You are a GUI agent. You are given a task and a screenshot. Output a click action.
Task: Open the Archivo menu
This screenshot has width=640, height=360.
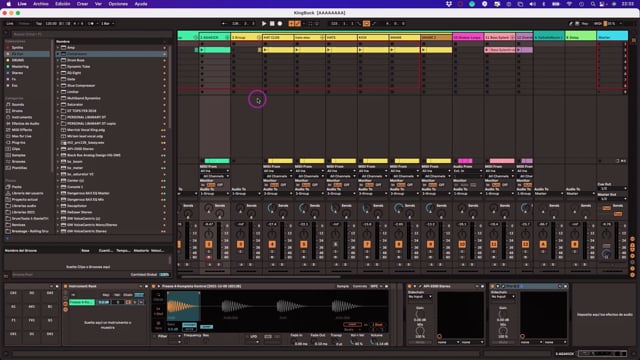[x=40, y=4]
